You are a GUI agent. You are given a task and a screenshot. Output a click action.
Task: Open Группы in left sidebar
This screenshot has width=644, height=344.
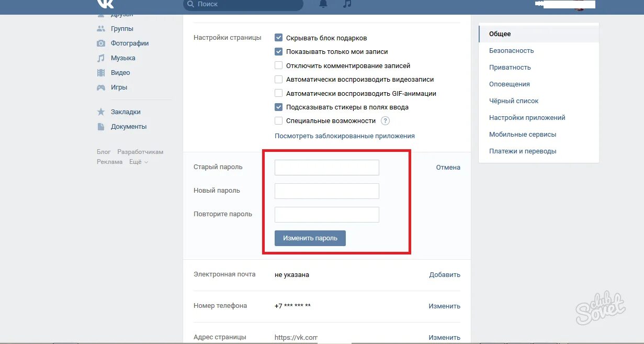[x=122, y=29]
